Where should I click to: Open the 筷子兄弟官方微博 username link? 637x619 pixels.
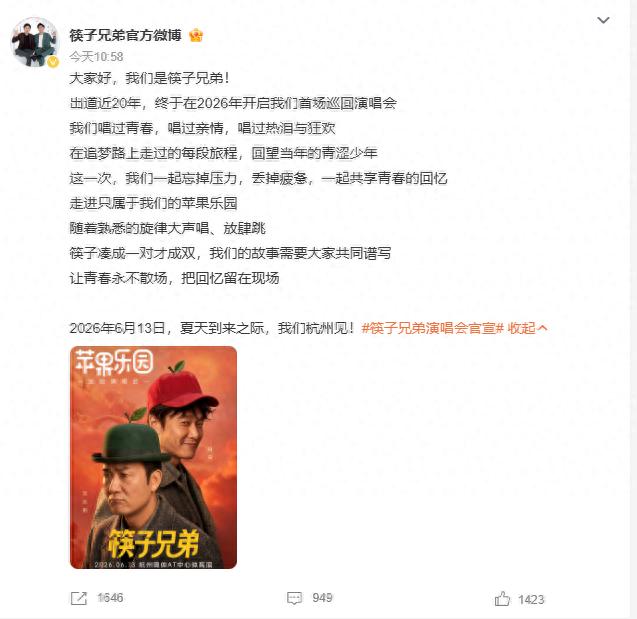[x=125, y=35]
